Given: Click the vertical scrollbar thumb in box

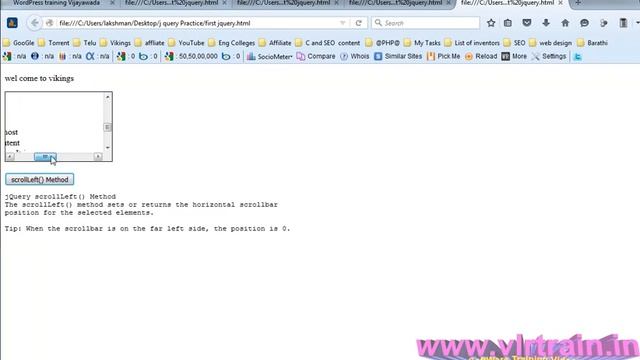Looking at the screenshot, I should click(x=107, y=127).
